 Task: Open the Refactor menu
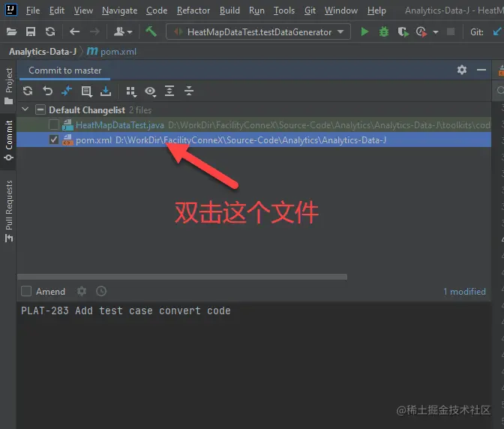coord(193,10)
